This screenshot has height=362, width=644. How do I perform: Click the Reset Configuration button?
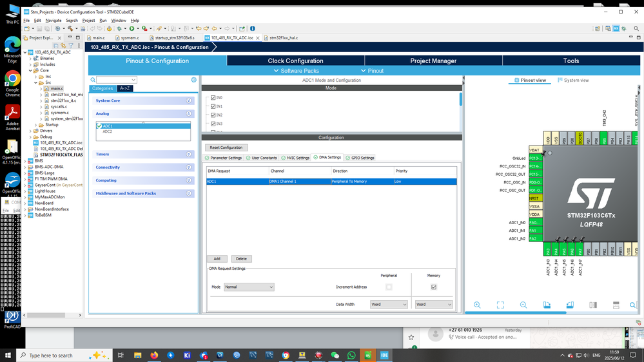[226, 148]
